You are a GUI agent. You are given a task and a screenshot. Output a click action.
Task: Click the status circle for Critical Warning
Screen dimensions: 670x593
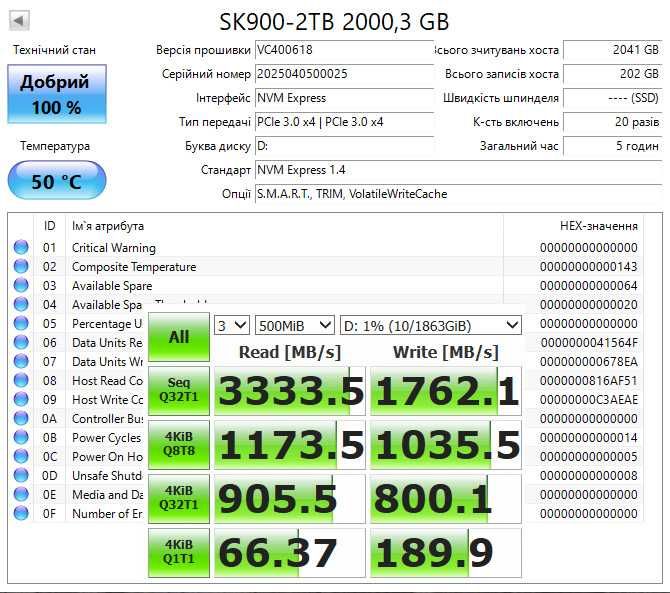21,247
